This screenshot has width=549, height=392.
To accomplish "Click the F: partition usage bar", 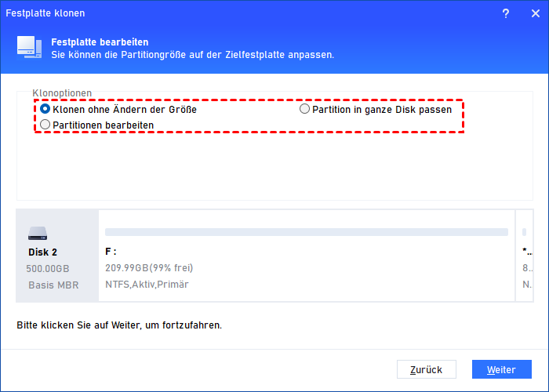I will tap(307, 232).
